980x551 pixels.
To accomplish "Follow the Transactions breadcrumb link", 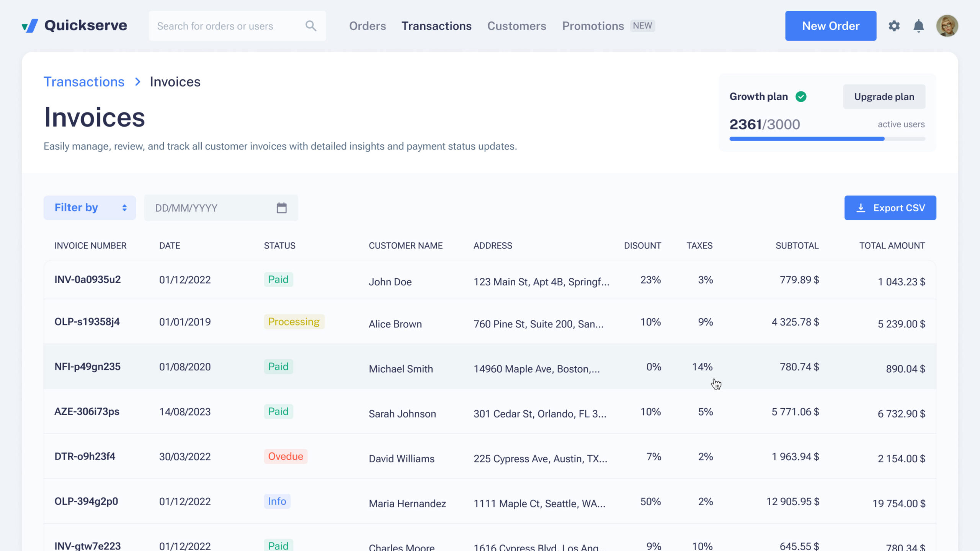I will tap(84, 82).
